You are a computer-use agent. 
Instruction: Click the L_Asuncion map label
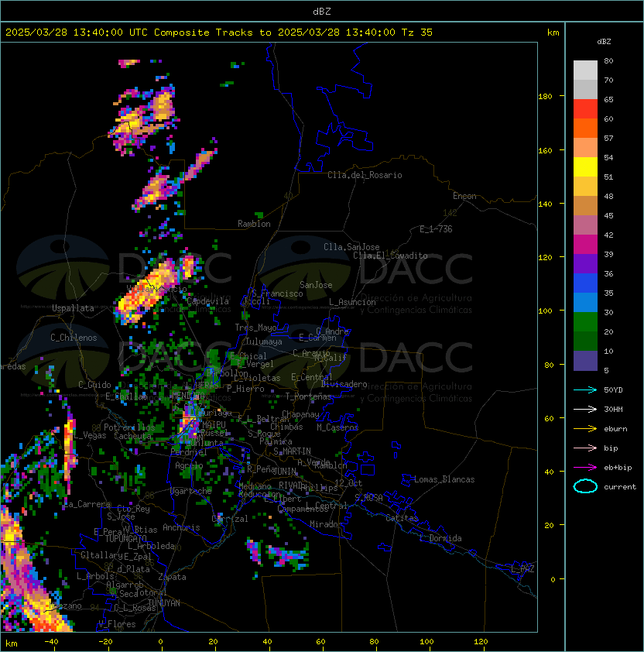coord(352,302)
